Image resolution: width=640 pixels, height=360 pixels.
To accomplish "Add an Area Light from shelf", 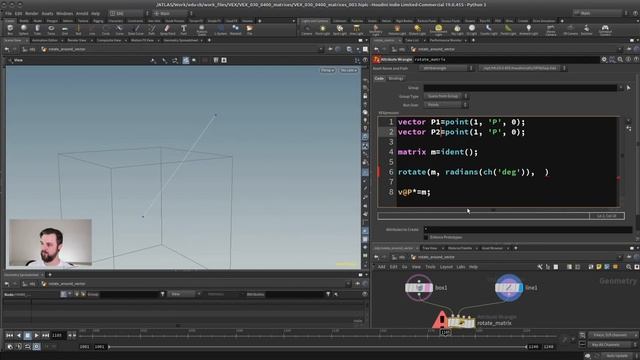I will tap(356, 29).
